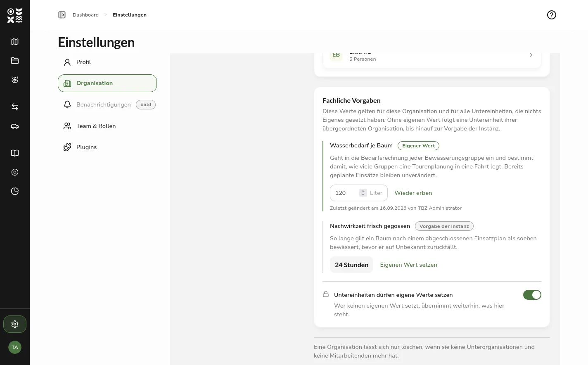Disable Untereinheiten dürfen eigene Werte setzen switch
Viewport: 588px width, 365px height.
[532, 295]
